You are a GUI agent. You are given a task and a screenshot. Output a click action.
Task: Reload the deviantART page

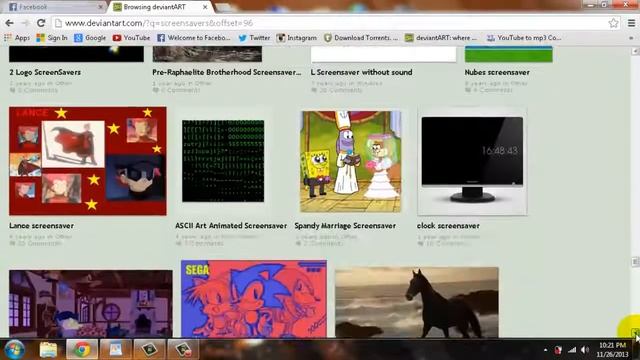[x=41, y=23]
